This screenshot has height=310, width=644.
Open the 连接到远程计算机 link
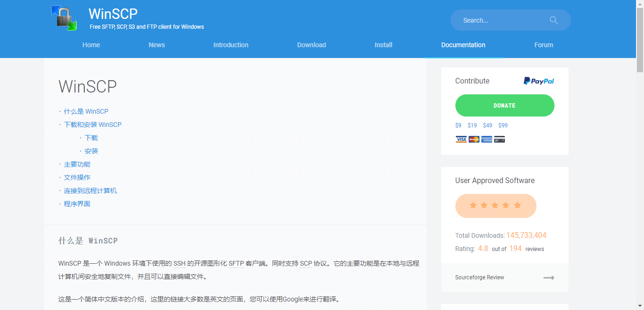tap(90, 190)
